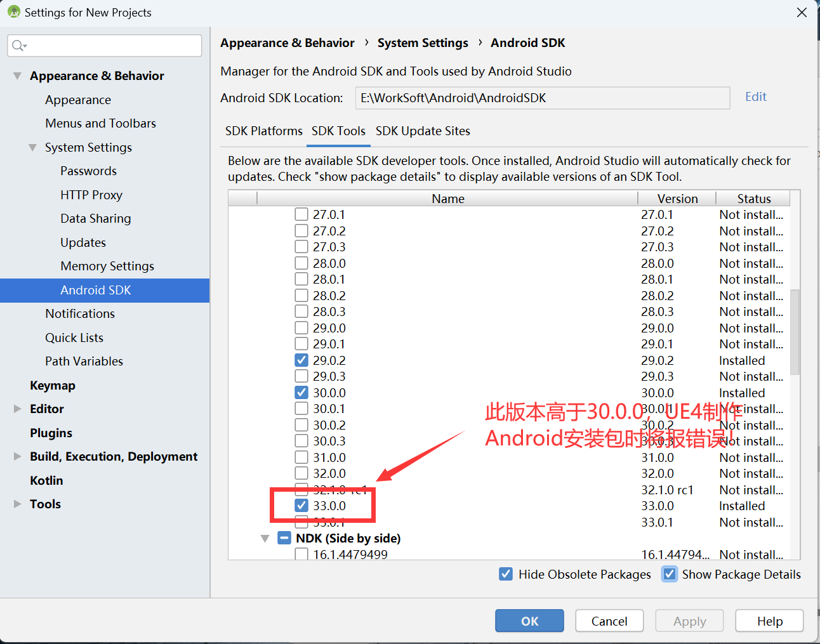Click the Android SDK Location path field
Viewport: 820px width, 644px height.
[x=543, y=98]
